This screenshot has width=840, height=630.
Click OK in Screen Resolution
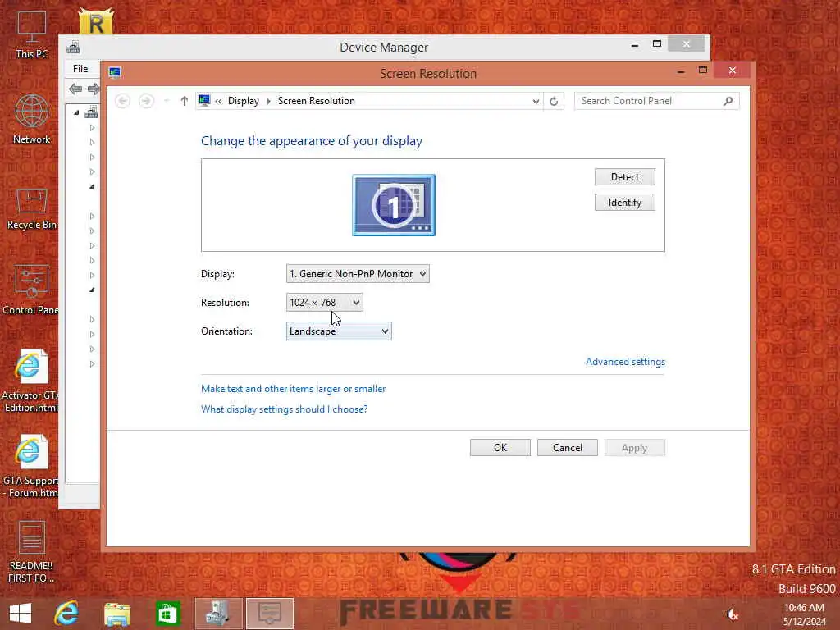pos(500,448)
